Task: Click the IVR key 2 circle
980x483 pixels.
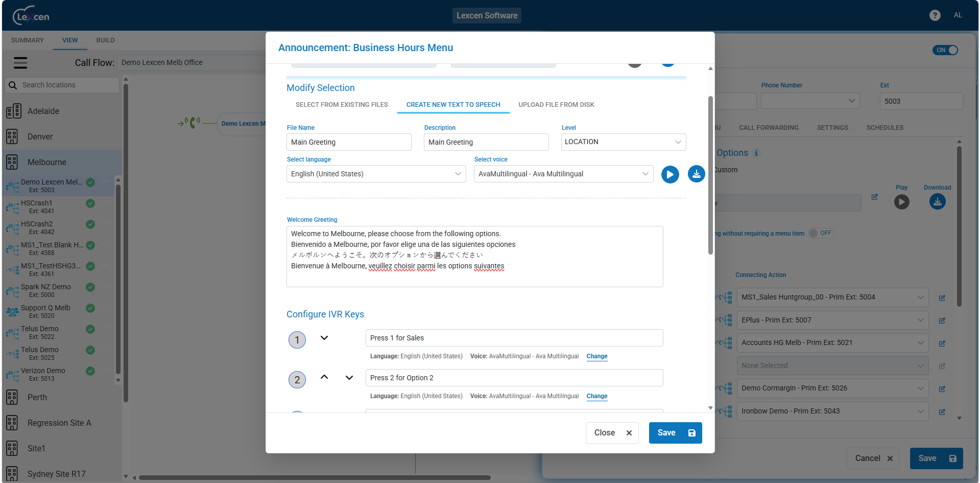Action: [x=297, y=380]
